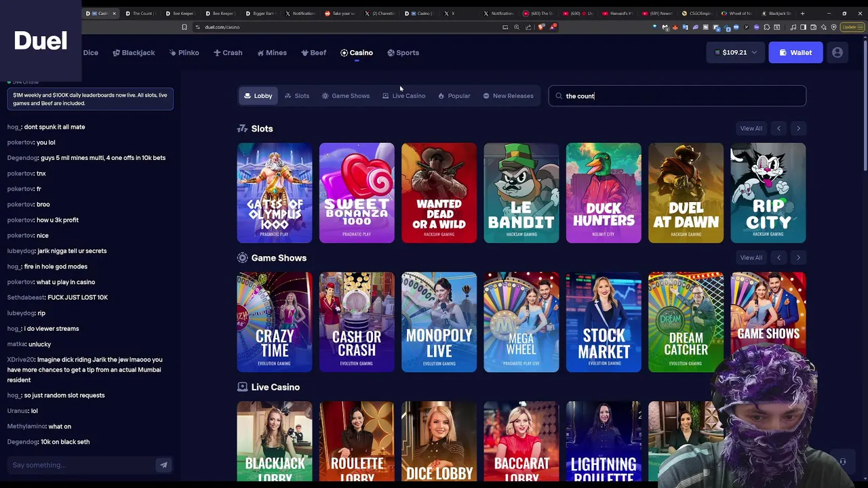
Task: Open the Beef game in navigation
Action: point(314,52)
